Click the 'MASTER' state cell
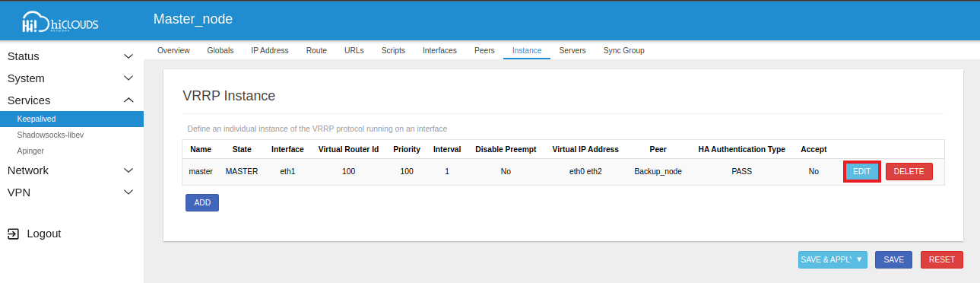Viewport: 980px width, 283px height. pos(242,172)
